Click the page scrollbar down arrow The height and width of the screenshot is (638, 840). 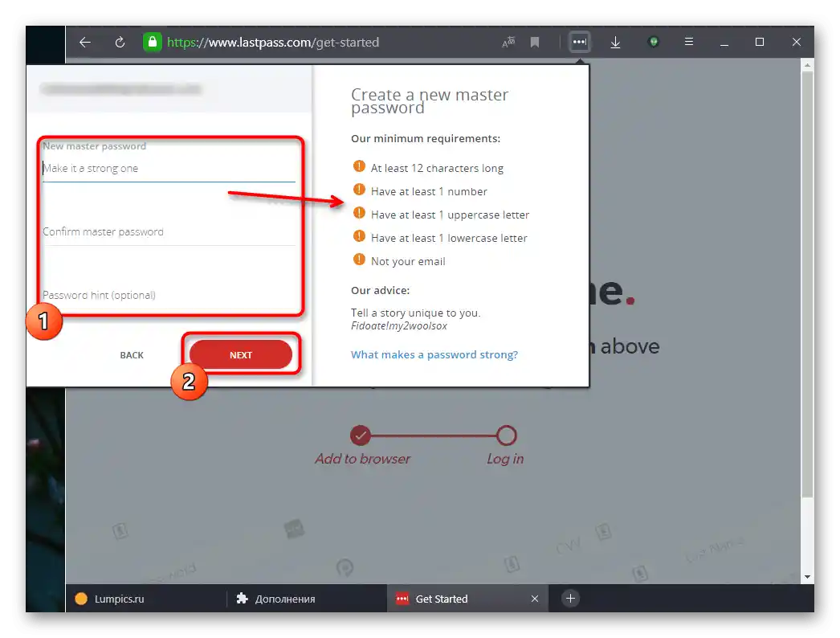click(x=807, y=577)
